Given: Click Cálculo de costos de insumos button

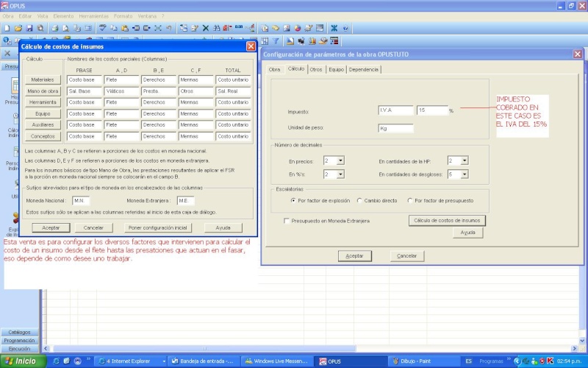Looking at the screenshot, I should click(x=447, y=220).
